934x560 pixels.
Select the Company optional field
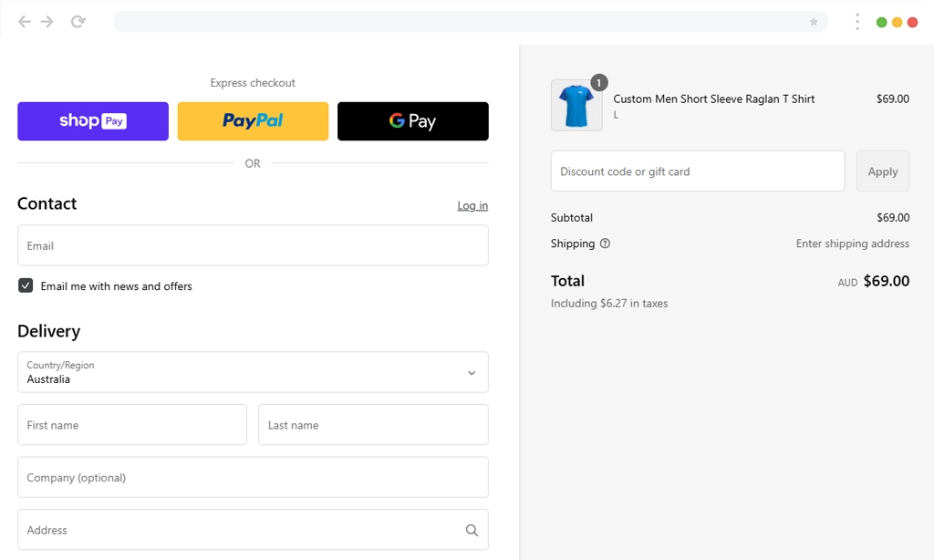click(253, 477)
